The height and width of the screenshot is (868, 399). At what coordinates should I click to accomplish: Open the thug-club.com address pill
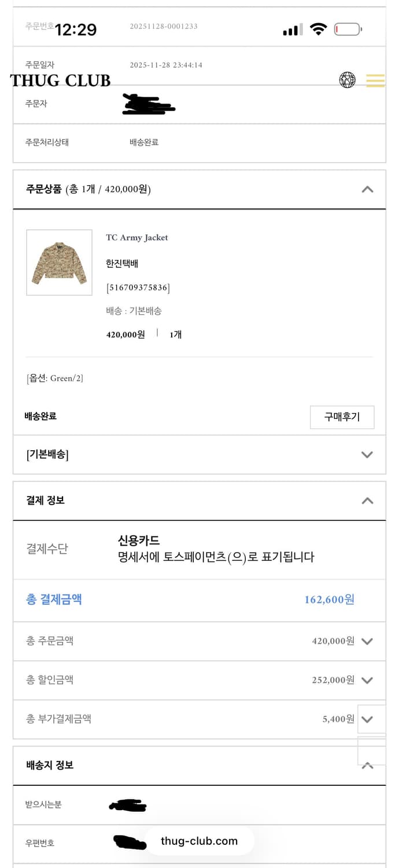click(199, 840)
